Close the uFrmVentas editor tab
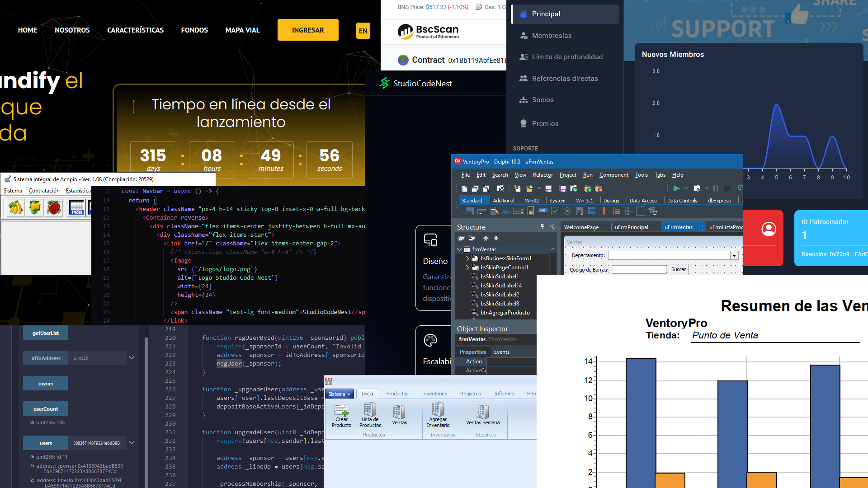Viewport: 868px width, 488px height. click(x=701, y=227)
